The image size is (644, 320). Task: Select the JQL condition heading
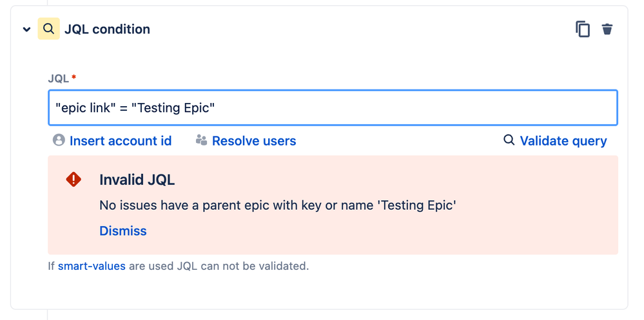click(107, 29)
